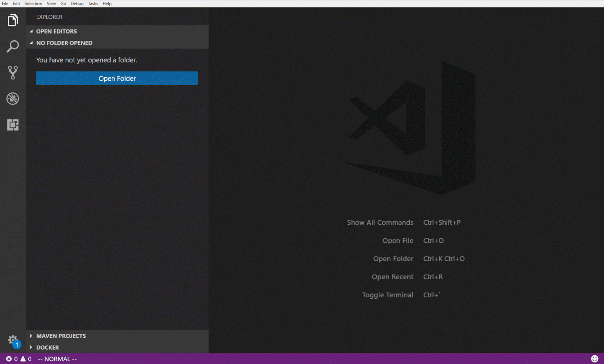The height and width of the screenshot is (364, 604).
Task: Click the Ctrl+R shortcut text
Action: 433,277
